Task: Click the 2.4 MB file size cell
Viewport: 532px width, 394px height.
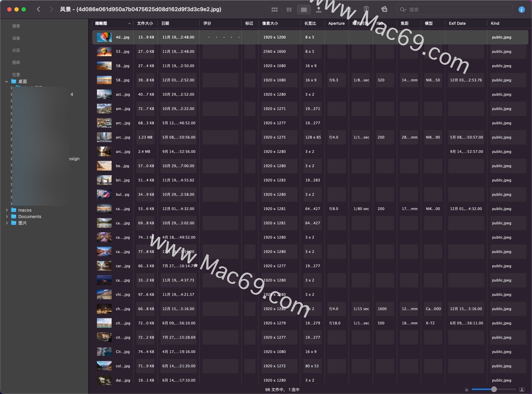Action: click(144, 152)
